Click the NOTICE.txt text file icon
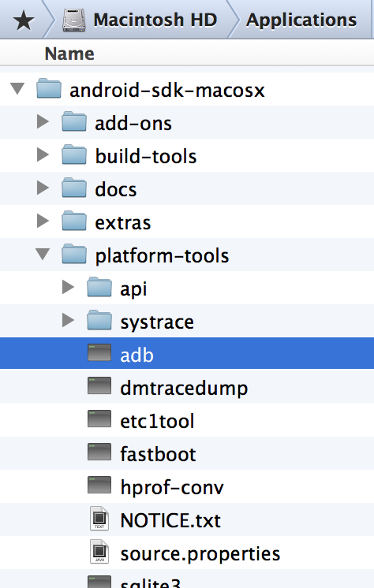 pos(99,519)
